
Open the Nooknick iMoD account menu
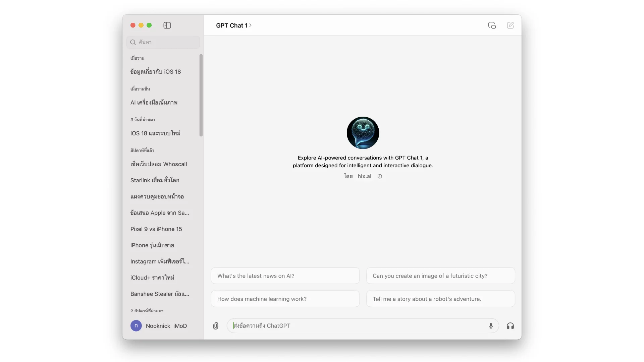166,326
